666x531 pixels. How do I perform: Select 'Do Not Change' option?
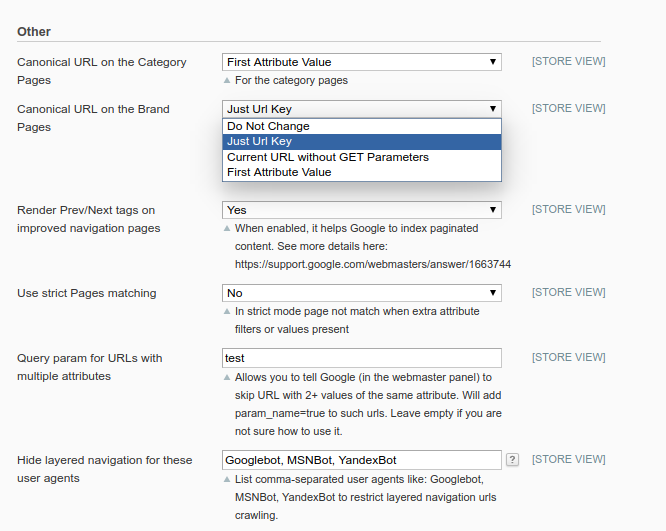pos(268,126)
